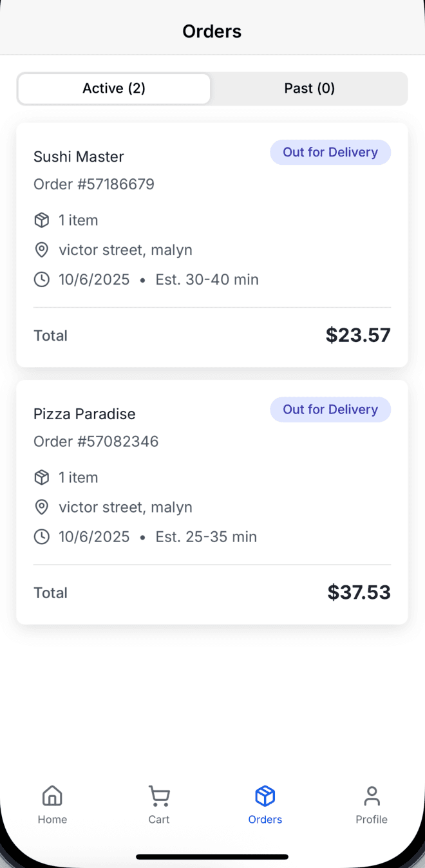Viewport: 425px width, 868px height.
Task: Select the $37.53 total on Pizza Paradise
Action: [359, 592]
